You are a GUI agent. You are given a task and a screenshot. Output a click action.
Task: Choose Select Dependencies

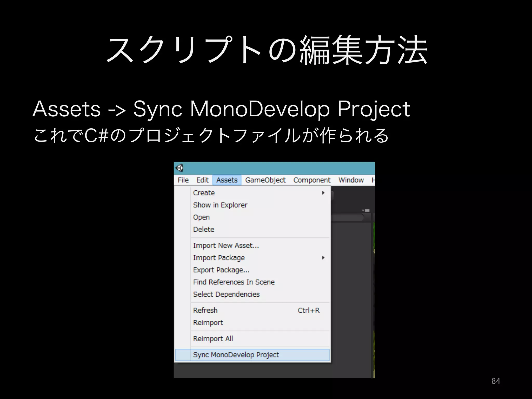pyautogui.click(x=252, y=294)
